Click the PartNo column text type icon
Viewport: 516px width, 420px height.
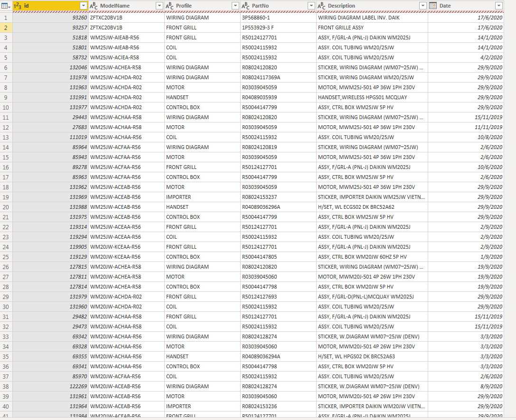(245, 6)
